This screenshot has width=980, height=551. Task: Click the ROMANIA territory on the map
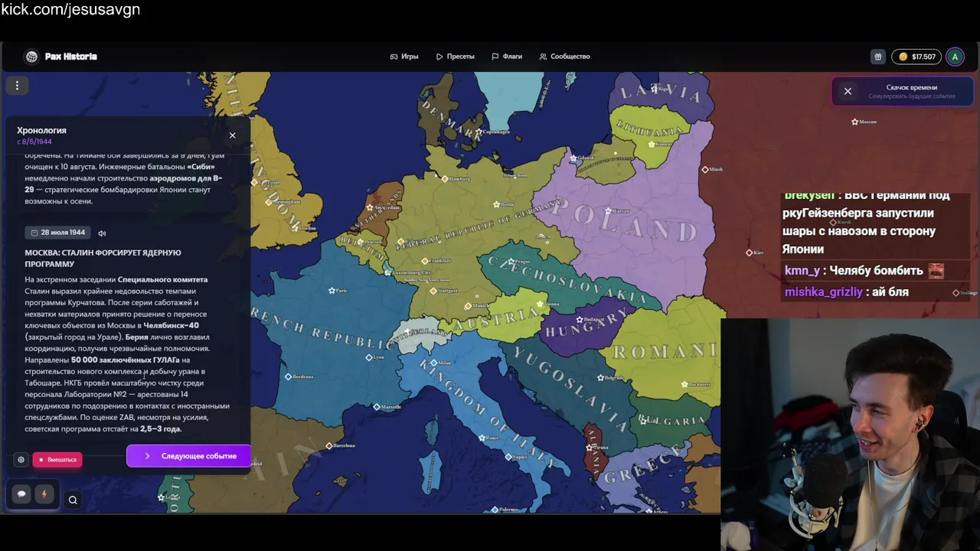pyautogui.click(x=665, y=350)
